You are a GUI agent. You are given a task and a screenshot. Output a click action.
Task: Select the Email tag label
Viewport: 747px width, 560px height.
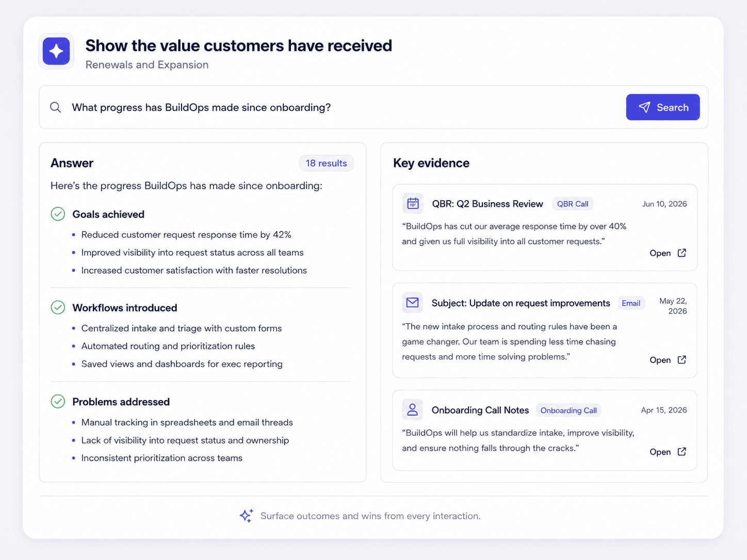(631, 303)
